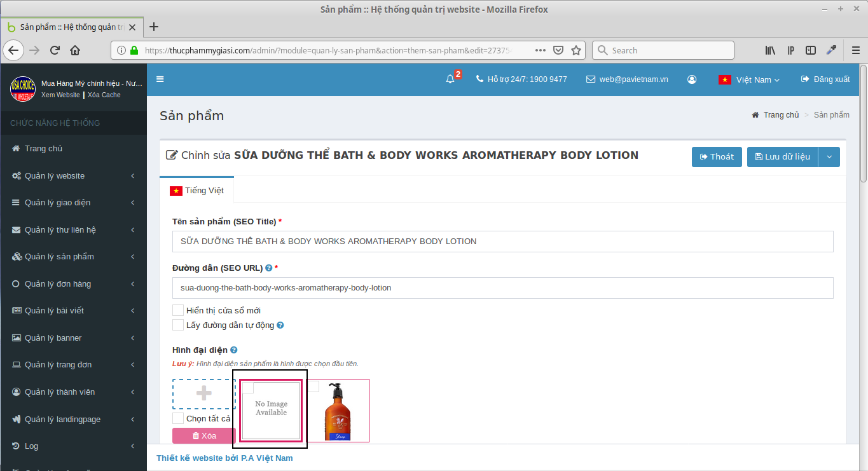Open Việt Nam language dropdown

tap(749, 79)
